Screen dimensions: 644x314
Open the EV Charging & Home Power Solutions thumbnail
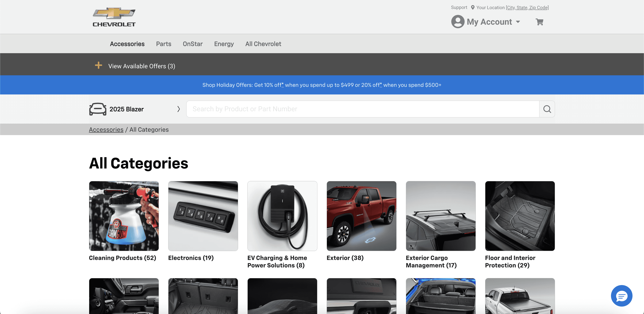point(282,216)
